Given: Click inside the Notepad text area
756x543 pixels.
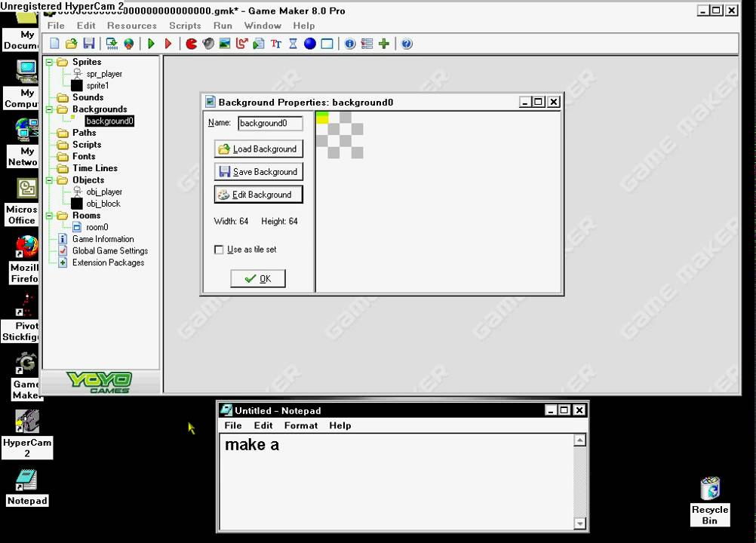Looking at the screenshot, I should [x=396, y=482].
